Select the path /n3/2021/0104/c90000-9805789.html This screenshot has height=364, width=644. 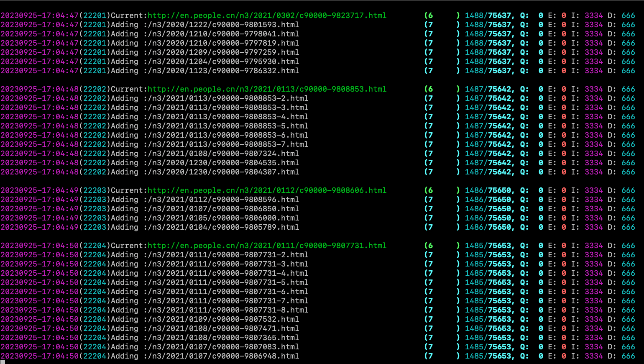(205, 227)
